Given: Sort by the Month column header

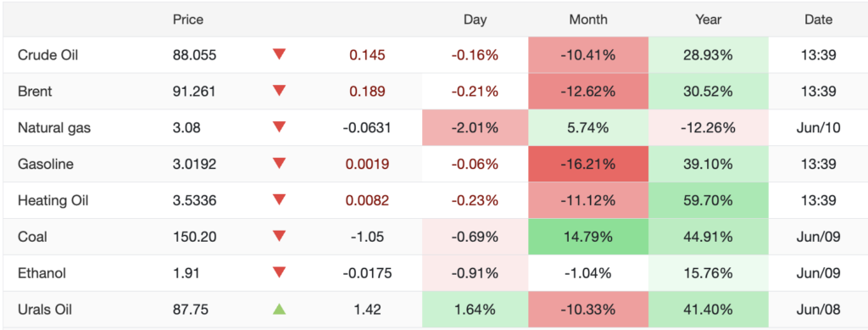Looking at the screenshot, I should point(588,20).
